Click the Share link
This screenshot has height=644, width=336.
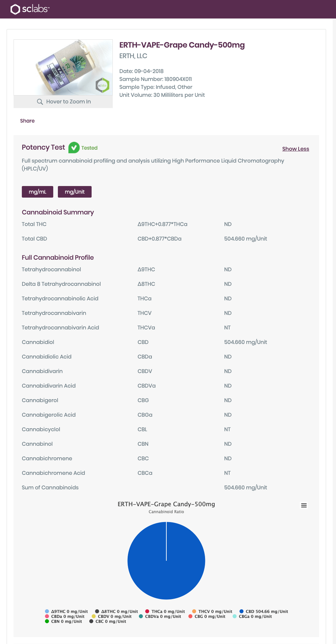(x=27, y=121)
